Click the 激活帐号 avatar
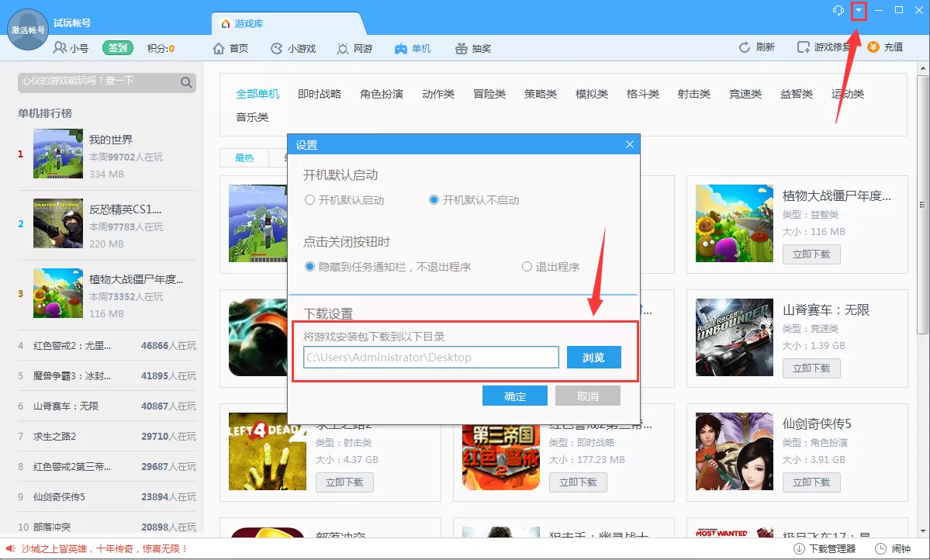This screenshot has width=930, height=560. [x=27, y=29]
